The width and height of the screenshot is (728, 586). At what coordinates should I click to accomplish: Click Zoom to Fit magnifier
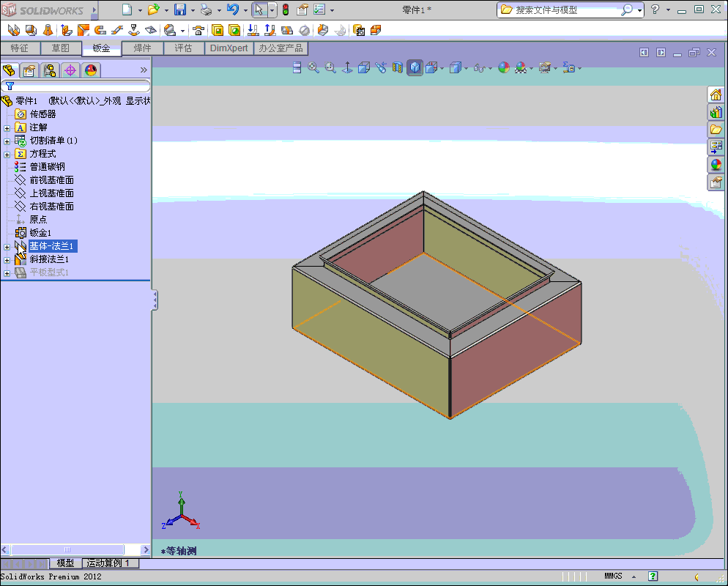tap(313, 68)
